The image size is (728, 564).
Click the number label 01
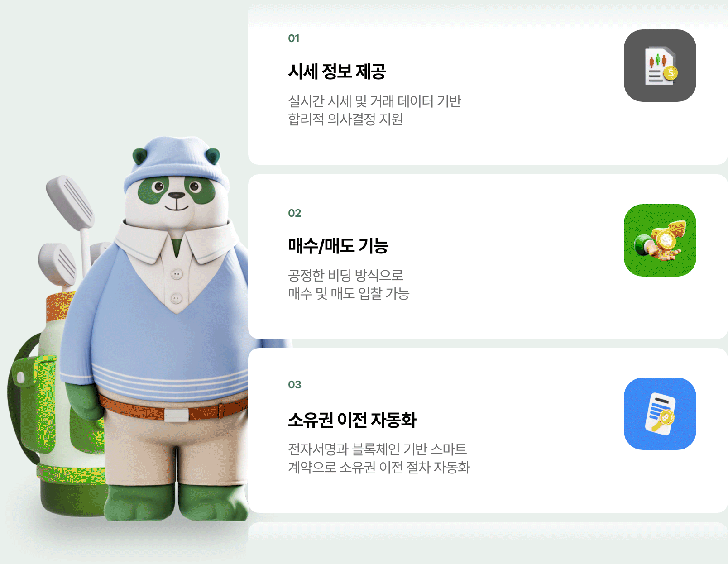(x=294, y=38)
